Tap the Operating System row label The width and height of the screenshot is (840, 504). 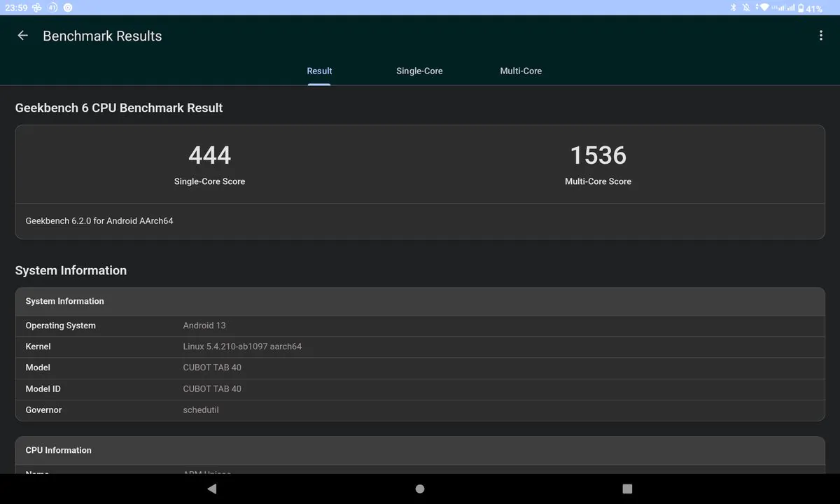tap(61, 325)
